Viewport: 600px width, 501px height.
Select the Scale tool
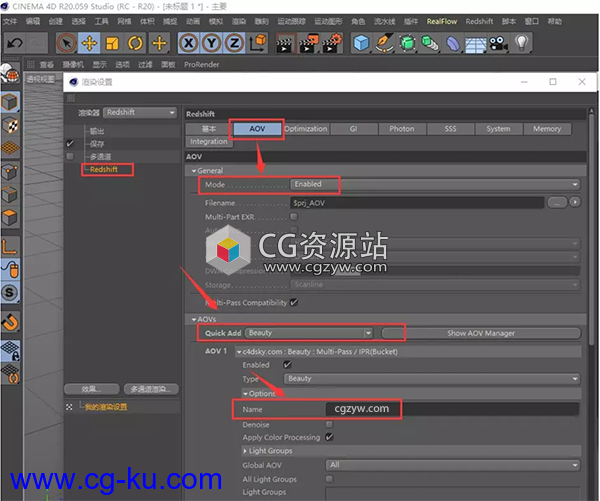[x=112, y=43]
